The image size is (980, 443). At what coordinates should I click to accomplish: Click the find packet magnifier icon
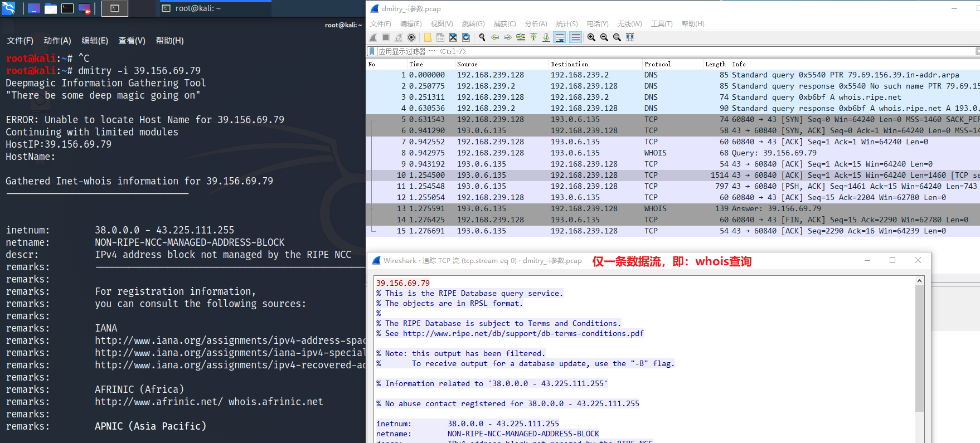pyautogui.click(x=482, y=37)
